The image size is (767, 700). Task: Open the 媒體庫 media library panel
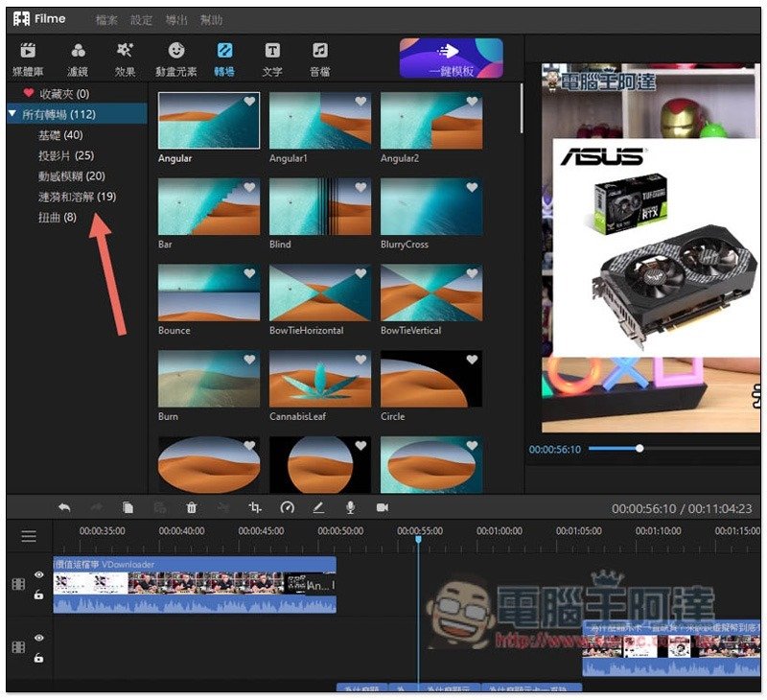pyautogui.click(x=29, y=58)
